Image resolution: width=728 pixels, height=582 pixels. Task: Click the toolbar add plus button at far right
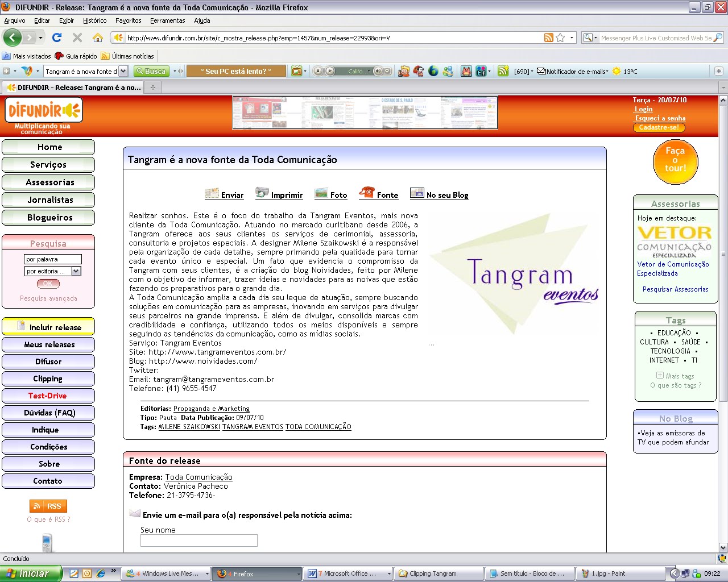point(719,71)
